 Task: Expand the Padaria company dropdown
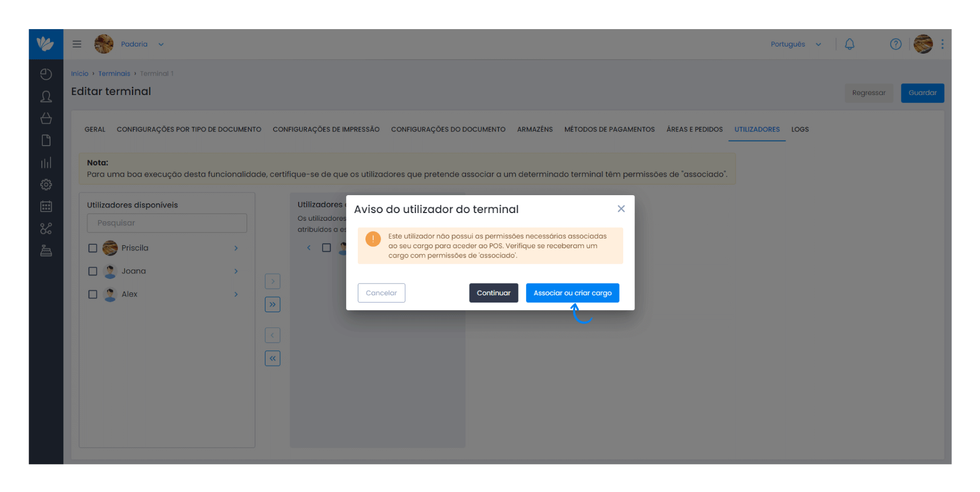point(161,44)
